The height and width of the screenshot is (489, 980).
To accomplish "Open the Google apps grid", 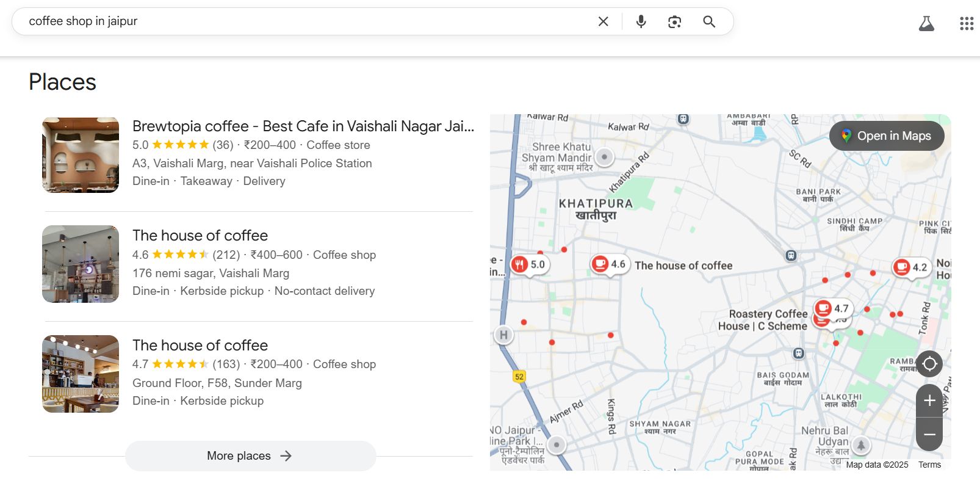I will point(966,24).
